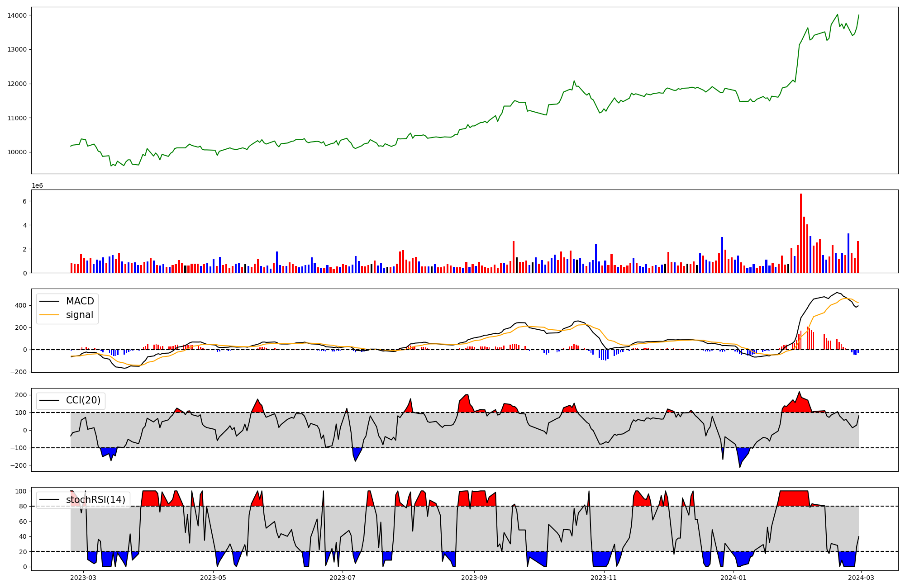The image size is (905, 588).
Task: Click the CCI(20) legend entry
Action: coord(83,400)
